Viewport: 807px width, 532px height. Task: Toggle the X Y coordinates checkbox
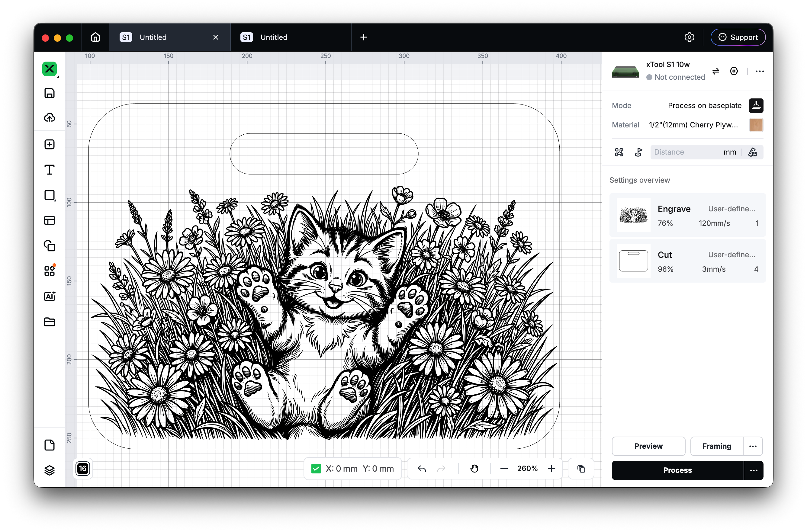316,469
